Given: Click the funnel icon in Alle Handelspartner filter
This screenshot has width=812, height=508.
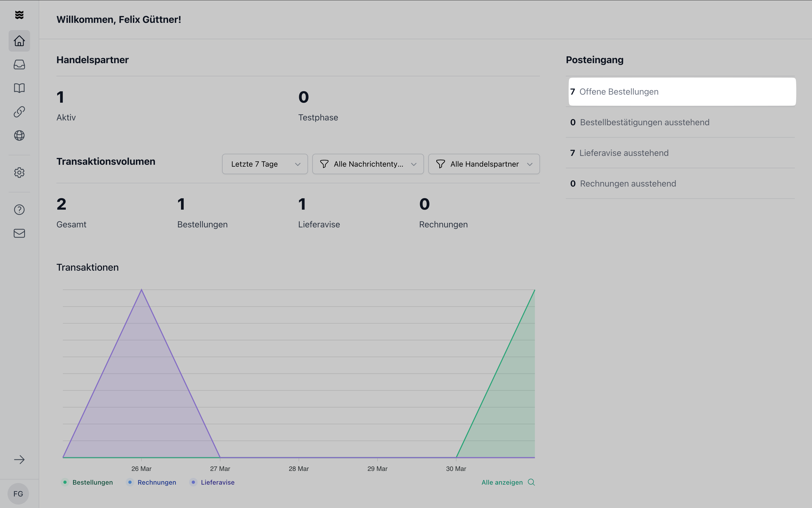Looking at the screenshot, I should coord(440,164).
